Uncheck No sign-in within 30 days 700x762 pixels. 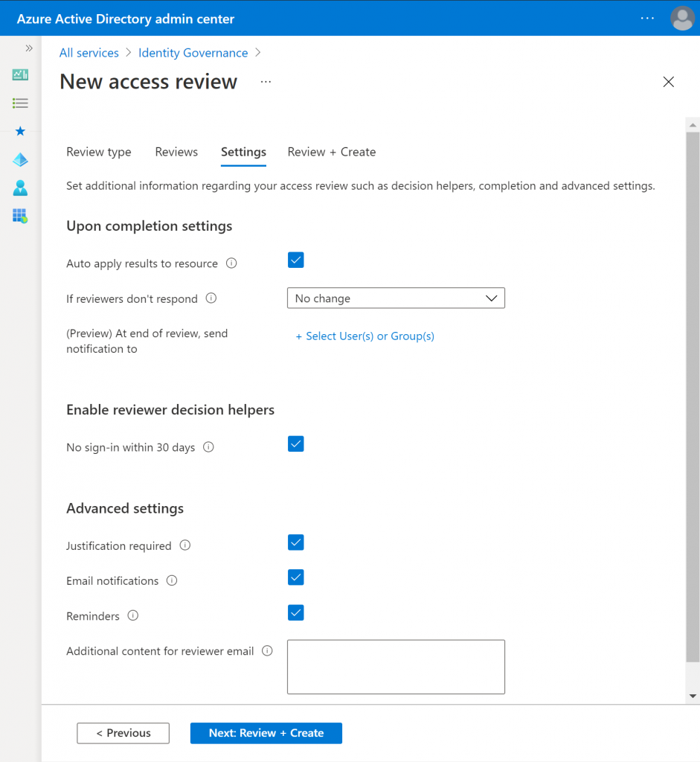(296, 444)
